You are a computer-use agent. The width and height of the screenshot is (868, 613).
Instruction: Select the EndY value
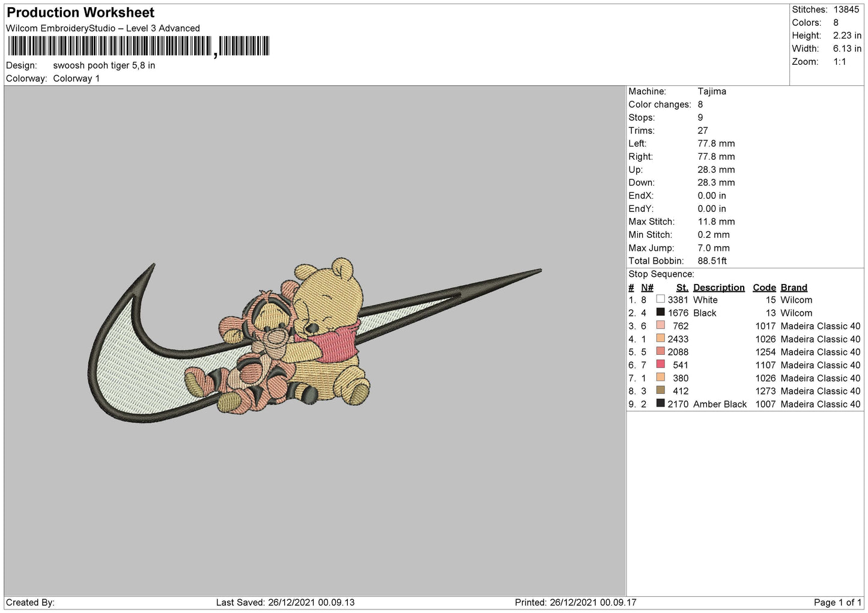pyautogui.click(x=712, y=209)
